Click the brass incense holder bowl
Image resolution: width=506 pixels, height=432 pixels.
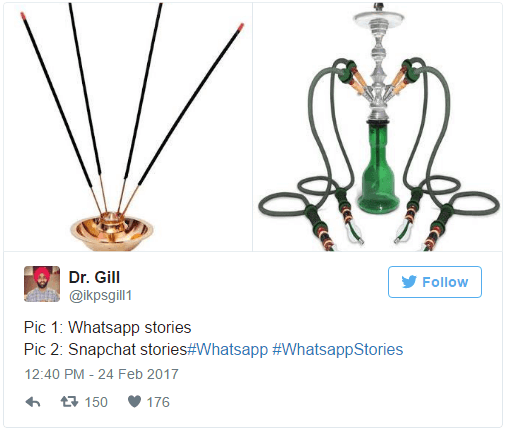(112, 232)
